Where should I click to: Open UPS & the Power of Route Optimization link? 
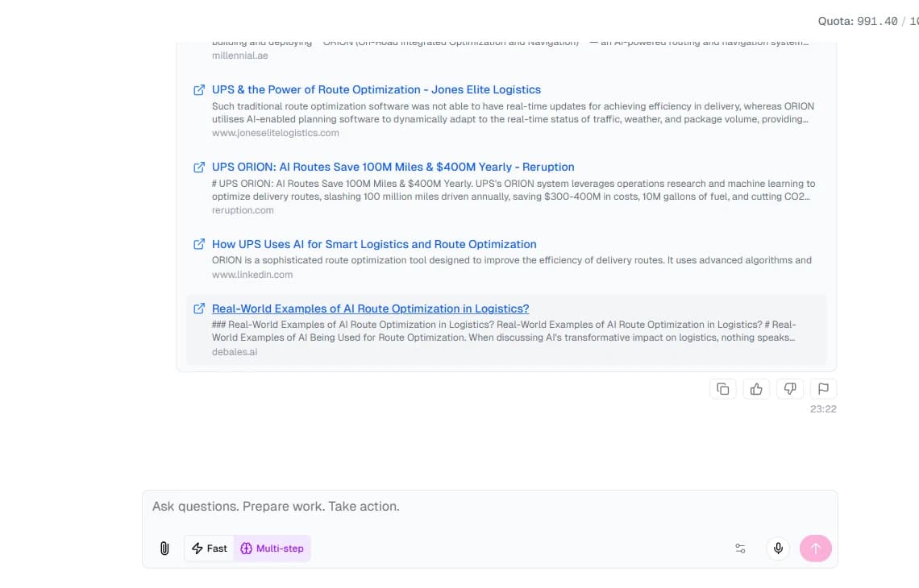tap(376, 89)
